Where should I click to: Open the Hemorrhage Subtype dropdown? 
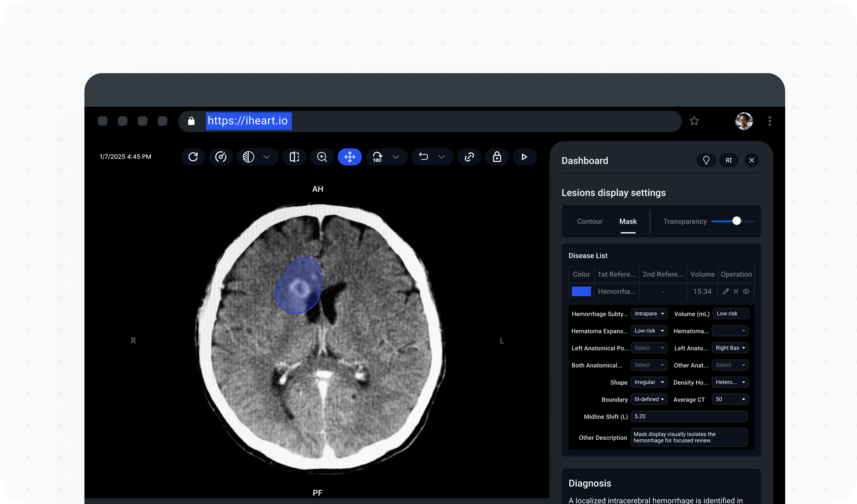point(649,314)
